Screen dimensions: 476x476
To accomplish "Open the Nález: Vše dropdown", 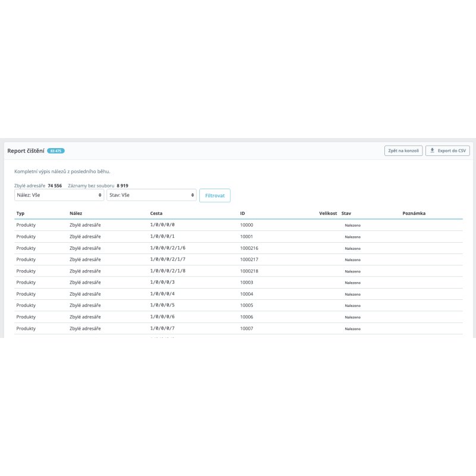I will [59, 195].
